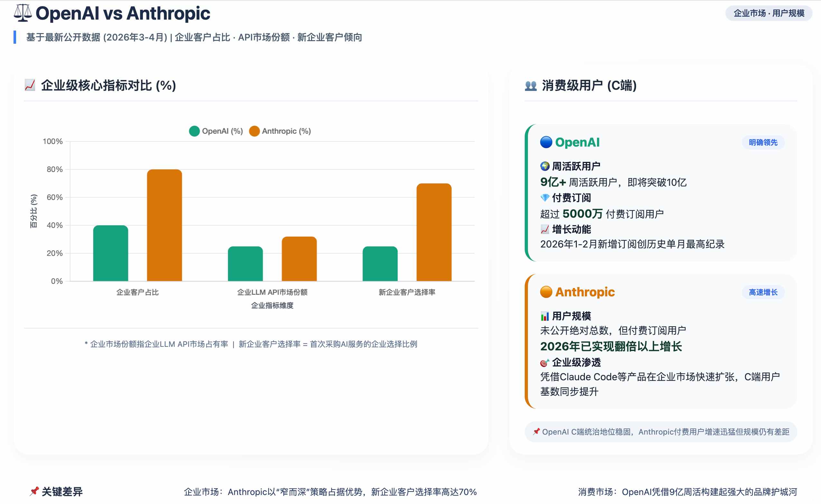Click the target icon beside 企业级渗透
This screenshot has width=821, height=504.
pos(544,362)
